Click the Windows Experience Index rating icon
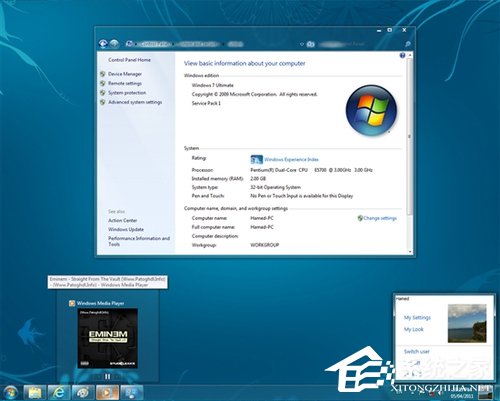This screenshot has width=500, height=401. click(x=256, y=160)
